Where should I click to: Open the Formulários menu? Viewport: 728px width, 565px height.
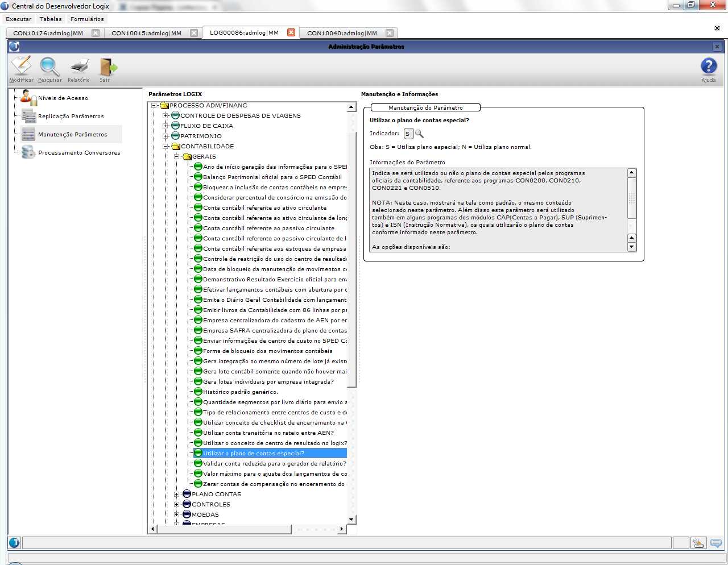click(87, 19)
